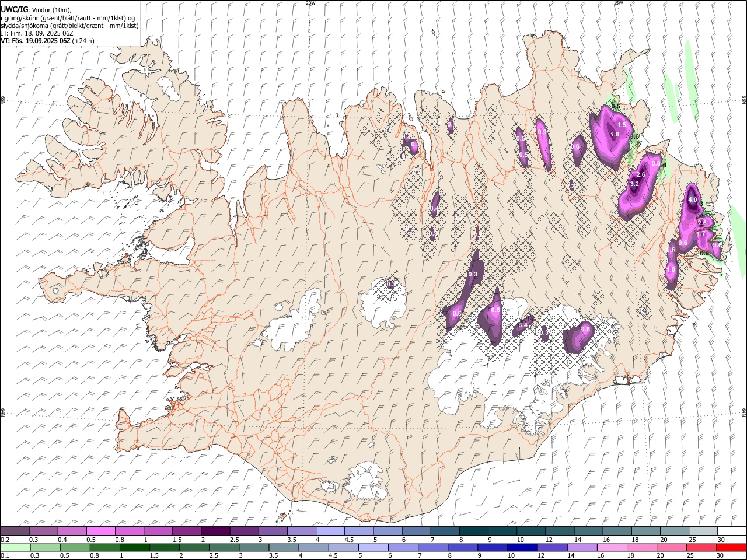This screenshot has height=560, width=747.
Task: Pick the white swatch labeled 30 in snow scale
Action: point(732,531)
